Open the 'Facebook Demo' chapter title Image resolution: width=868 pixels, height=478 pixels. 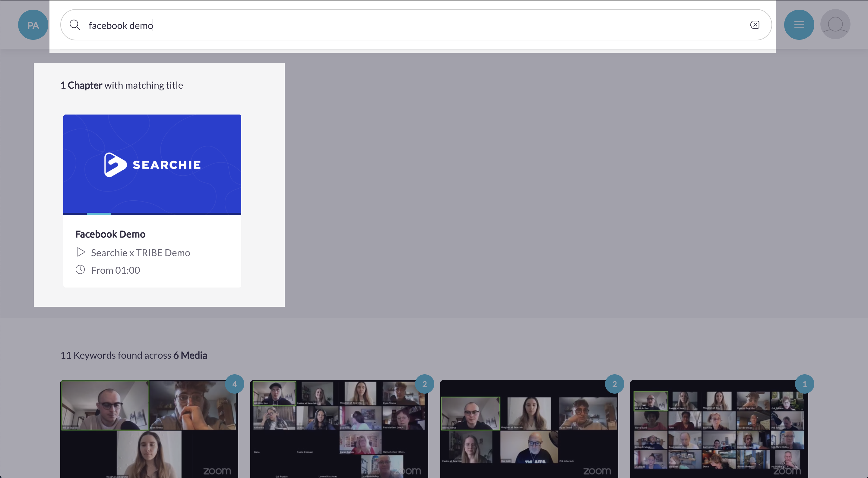[x=110, y=234]
